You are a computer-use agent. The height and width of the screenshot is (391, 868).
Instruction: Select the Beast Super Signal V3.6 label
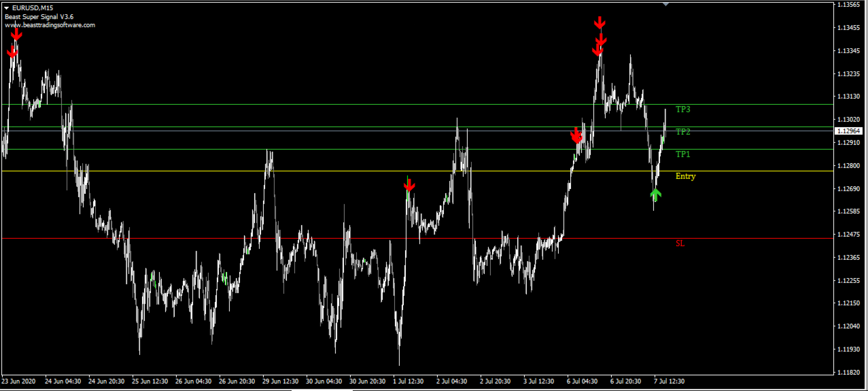[39, 17]
